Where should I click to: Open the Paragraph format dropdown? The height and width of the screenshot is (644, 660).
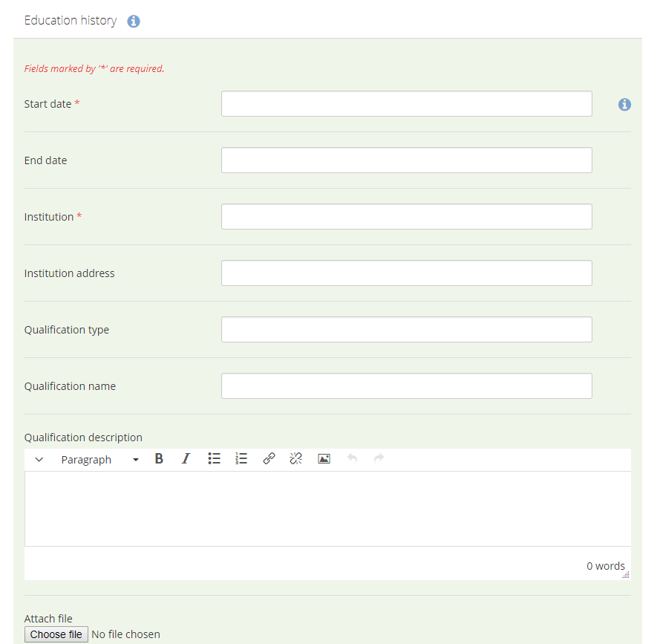[99, 460]
